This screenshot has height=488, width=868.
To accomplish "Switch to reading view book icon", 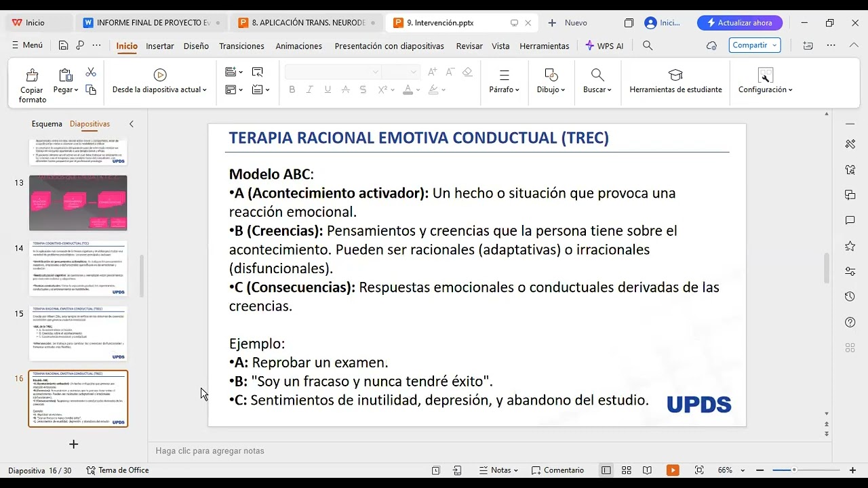I will coord(647,470).
